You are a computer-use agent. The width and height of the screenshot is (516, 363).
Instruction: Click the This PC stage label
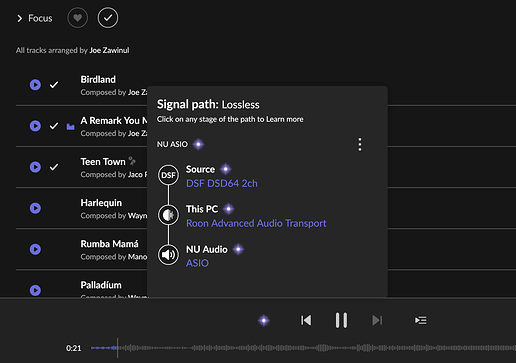[x=202, y=209]
